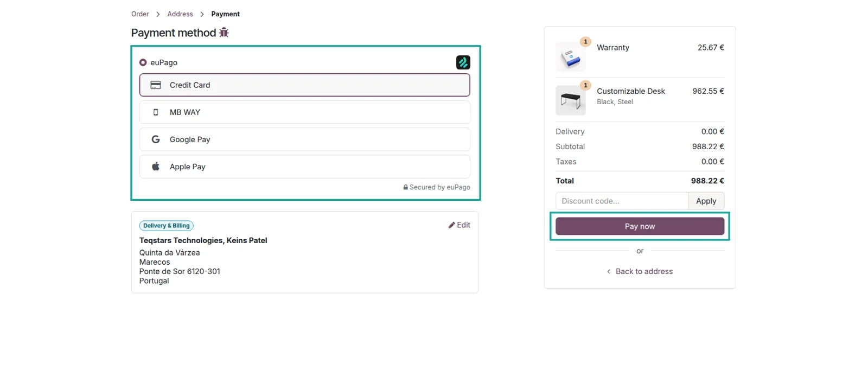Click the Customizable Desk quantity badge
Screen dimensions: 868x382
click(x=585, y=85)
